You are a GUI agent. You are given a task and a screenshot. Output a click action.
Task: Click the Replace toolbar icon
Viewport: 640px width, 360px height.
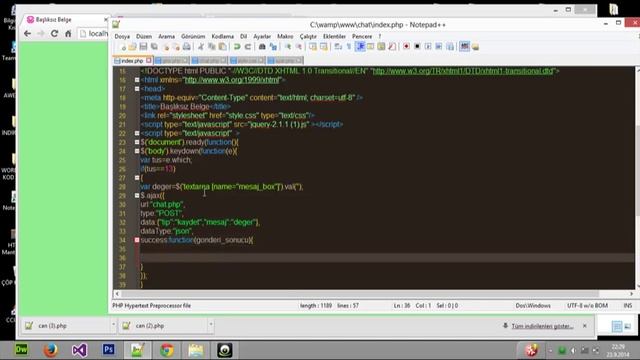coord(273,47)
